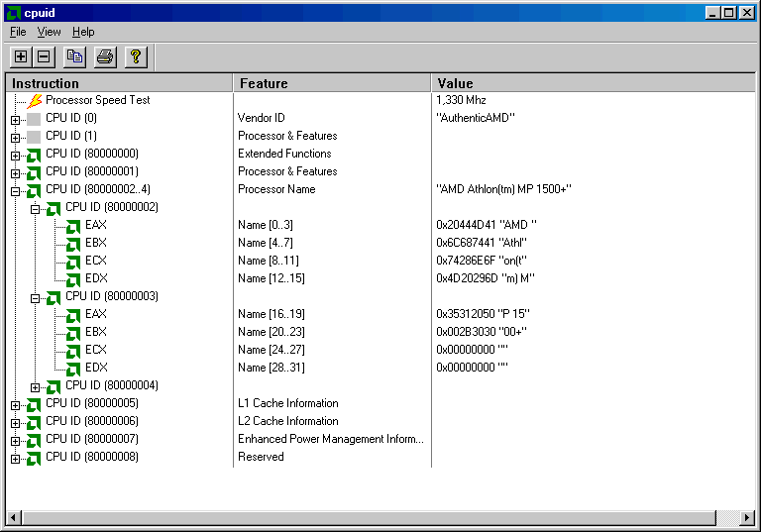The image size is (761, 532).
Task: Click the Reserved feature text
Action: [x=261, y=457]
